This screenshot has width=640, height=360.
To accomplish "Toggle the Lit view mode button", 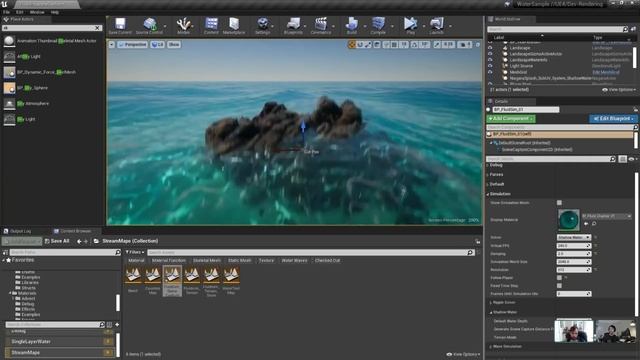I will pos(158,44).
